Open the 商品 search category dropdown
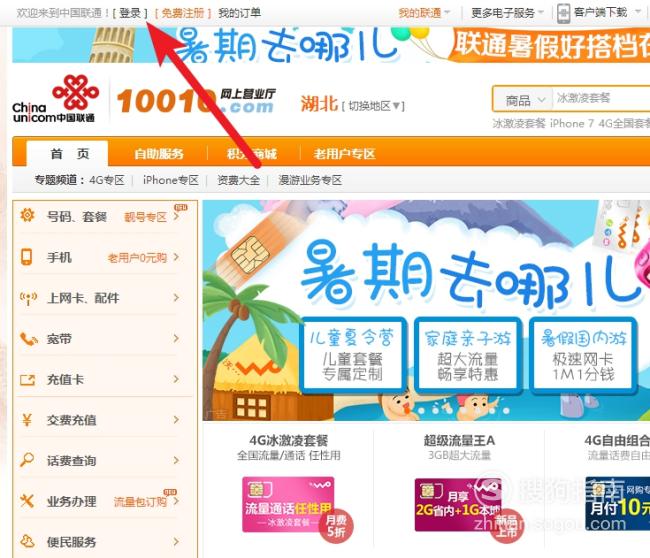This screenshot has width=650, height=558. (523, 99)
